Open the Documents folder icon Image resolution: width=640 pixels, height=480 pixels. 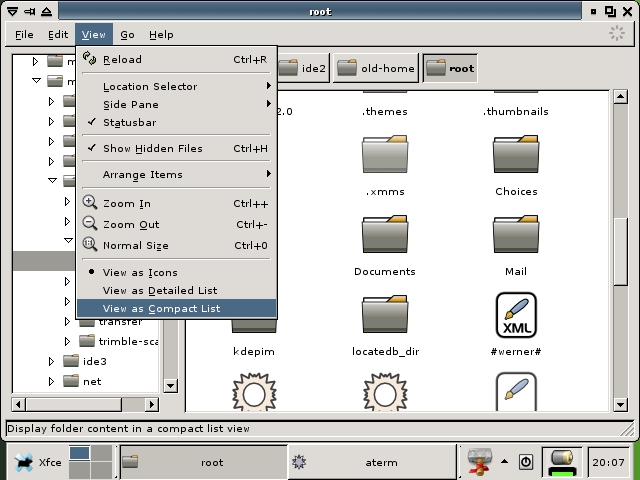(385, 233)
